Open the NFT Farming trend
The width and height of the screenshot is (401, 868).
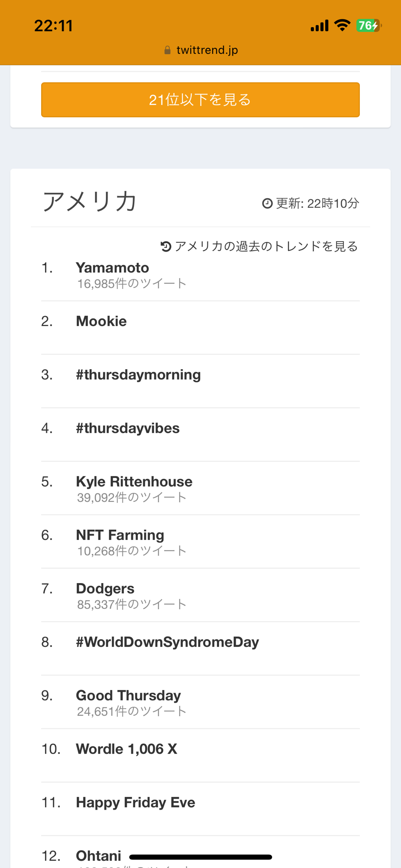point(120,535)
